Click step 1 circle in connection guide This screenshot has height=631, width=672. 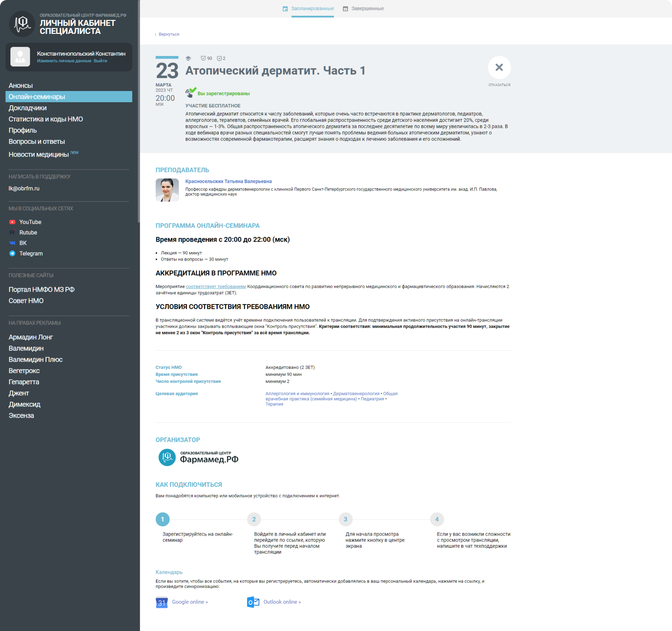pos(163,519)
